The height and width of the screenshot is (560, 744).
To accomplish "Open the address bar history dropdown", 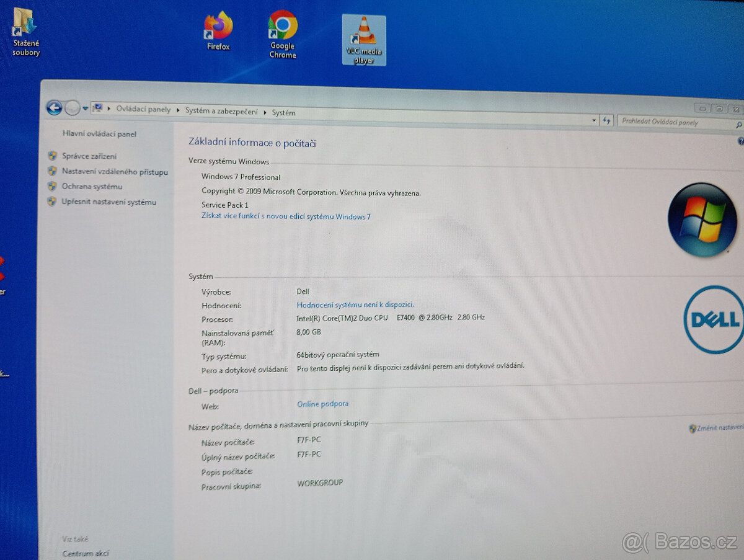I will (x=593, y=120).
